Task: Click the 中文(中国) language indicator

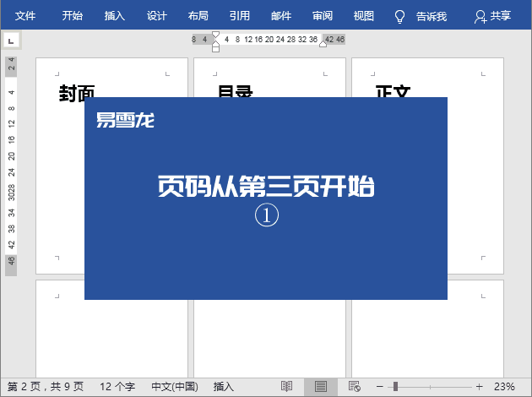Action: pyautogui.click(x=175, y=387)
